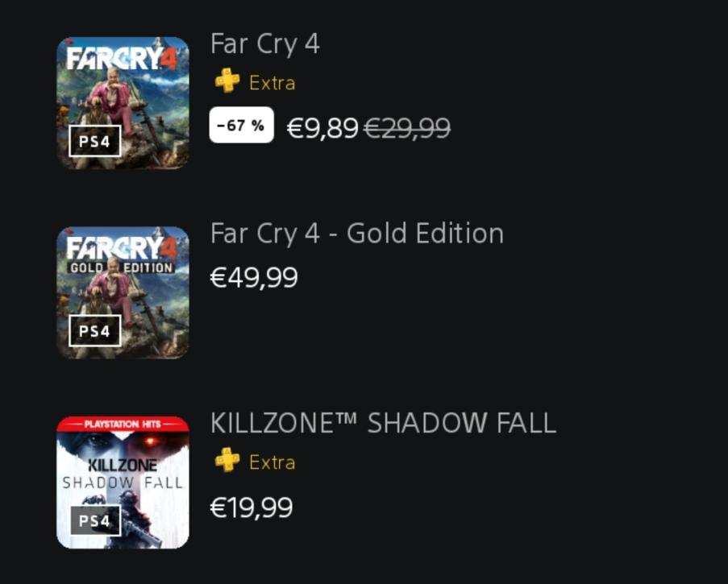
Task: Click the PS Plus icon under KILLZONE title
Action: [x=227, y=462]
